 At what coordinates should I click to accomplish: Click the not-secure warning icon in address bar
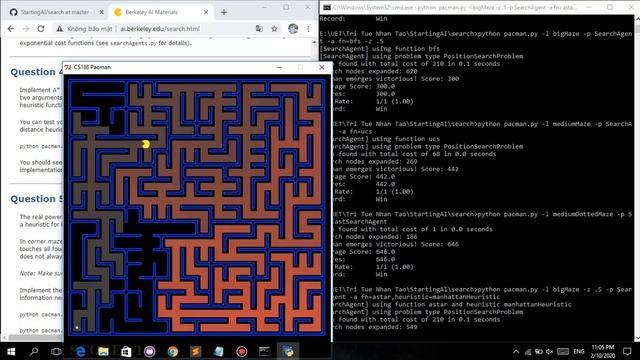coord(60,29)
